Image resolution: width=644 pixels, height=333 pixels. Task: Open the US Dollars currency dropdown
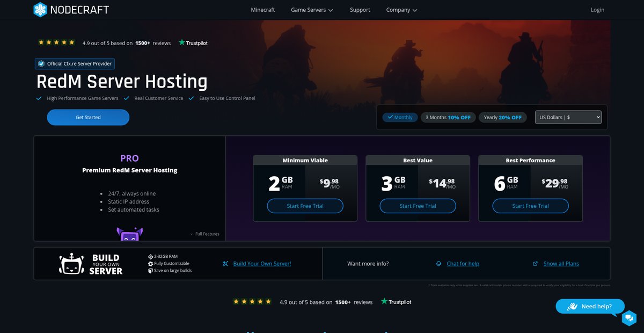pos(568,117)
